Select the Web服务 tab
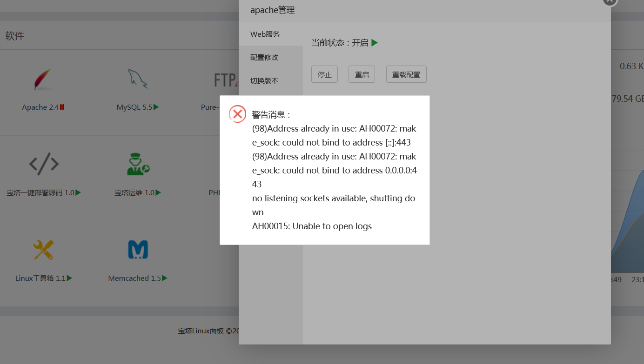 pos(271,34)
